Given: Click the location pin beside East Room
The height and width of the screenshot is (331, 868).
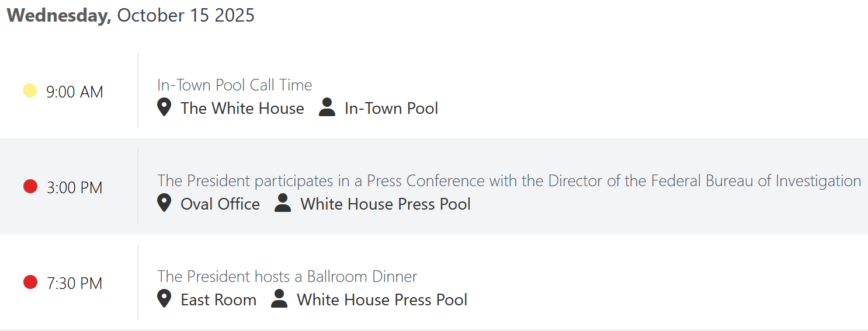Looking at the screenshot, I should 164,299.
